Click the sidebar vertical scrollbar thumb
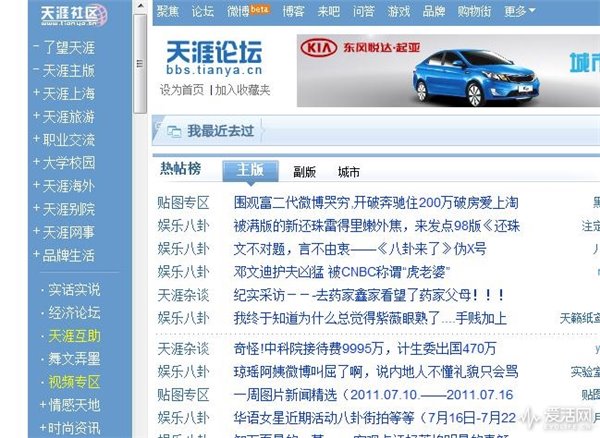The image size is (600, 438). [140, 64]
